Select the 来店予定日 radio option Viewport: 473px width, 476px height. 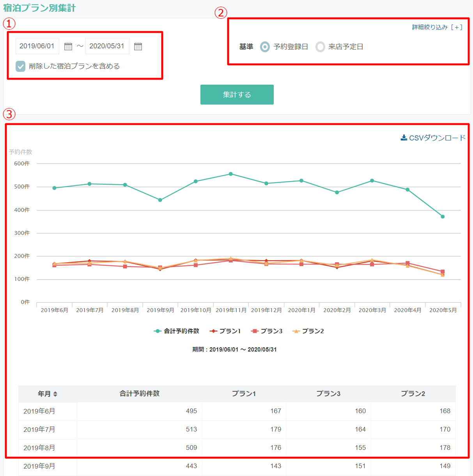point(320,47)
